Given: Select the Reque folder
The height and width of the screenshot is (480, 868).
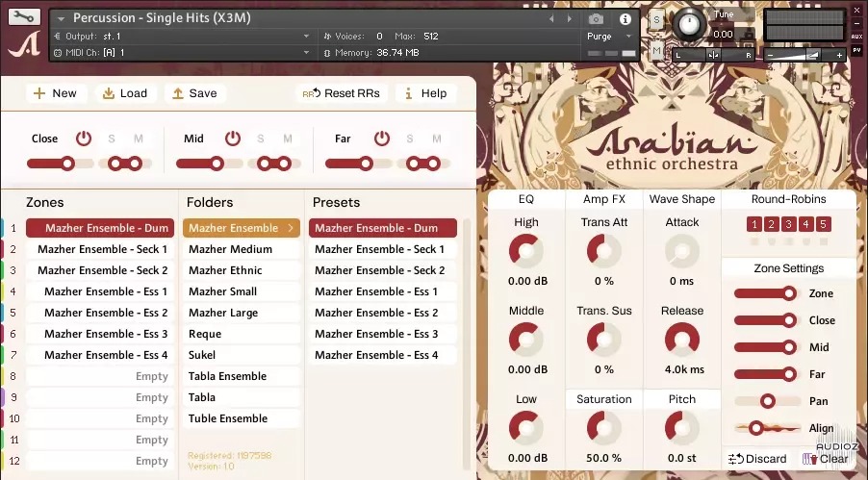Looking at the screenshot, I should click(x=242, y=334).
